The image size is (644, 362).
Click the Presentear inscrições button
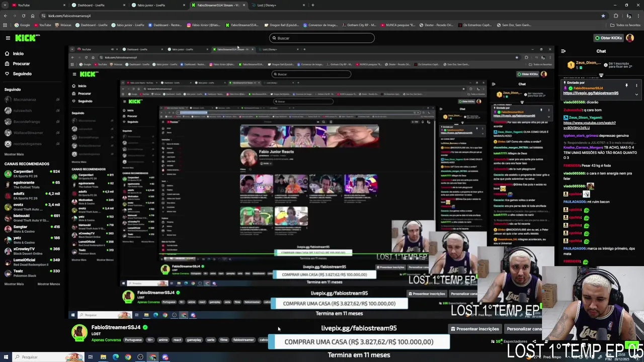(x=474, y=329)
